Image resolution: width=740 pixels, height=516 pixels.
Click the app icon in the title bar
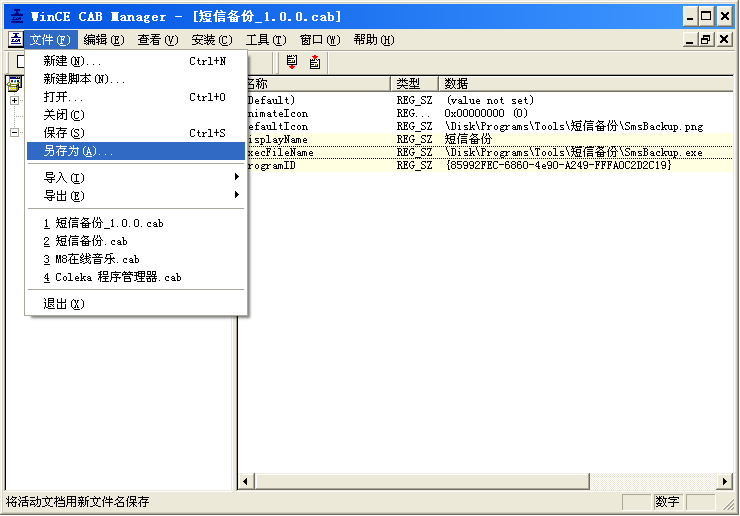[x=17, y=17]
